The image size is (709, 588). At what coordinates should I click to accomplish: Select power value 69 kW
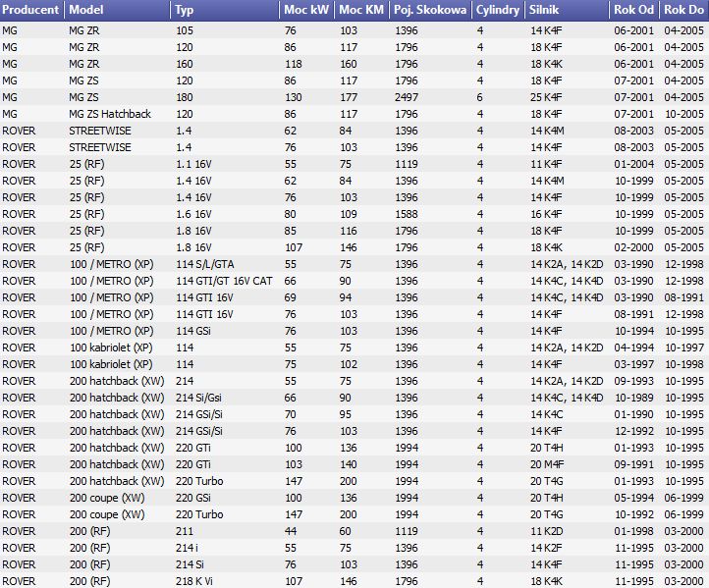291,297
